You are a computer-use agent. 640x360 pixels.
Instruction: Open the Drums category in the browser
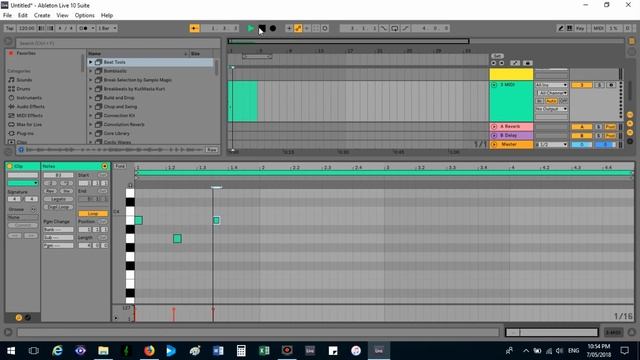23,89
